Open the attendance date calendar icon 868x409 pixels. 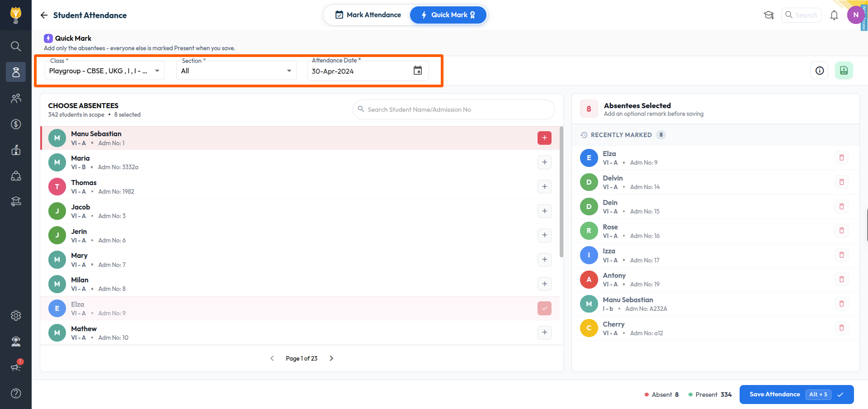point(418,71)
